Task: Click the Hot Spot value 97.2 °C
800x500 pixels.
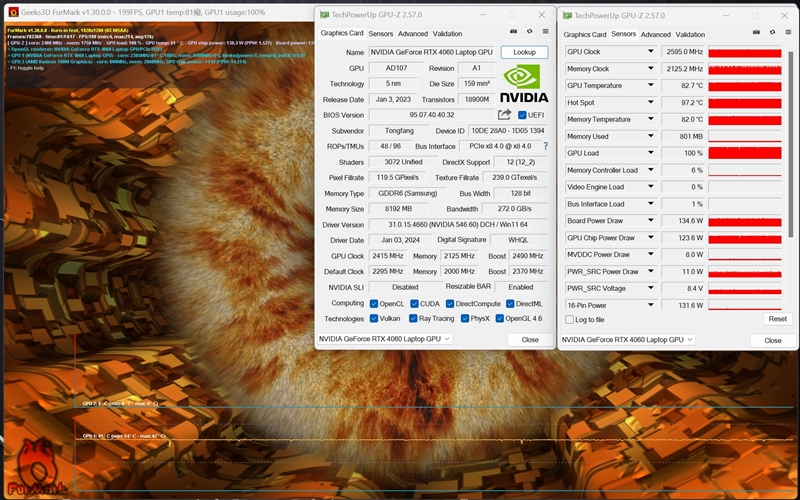Action: [x=684, y=102]
